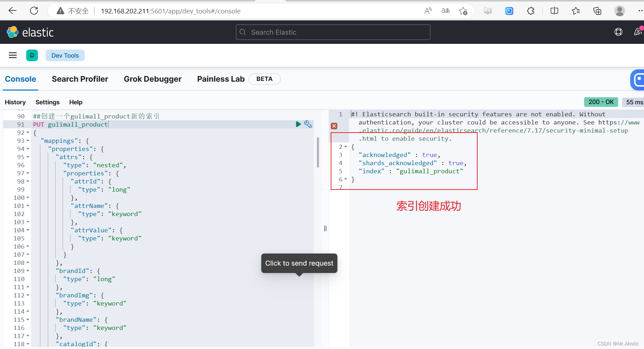Fold the attrId block at line 98

[28, 181]
